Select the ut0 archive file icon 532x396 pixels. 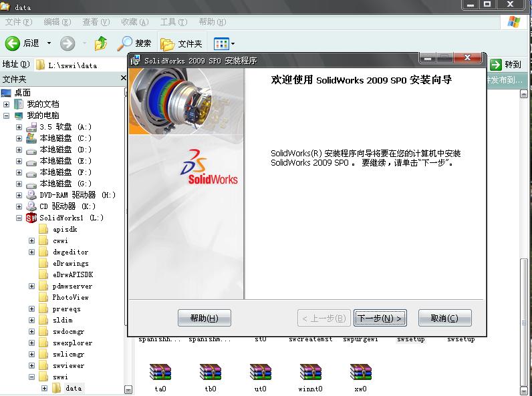[x=260, y=372]
